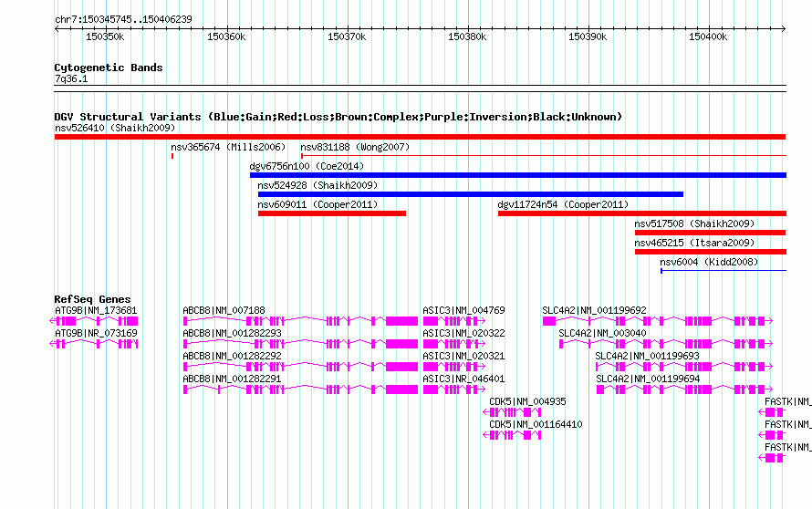
Task: Open the nsv526410 (Shaikh2009) label
Action: pos(115,128)
